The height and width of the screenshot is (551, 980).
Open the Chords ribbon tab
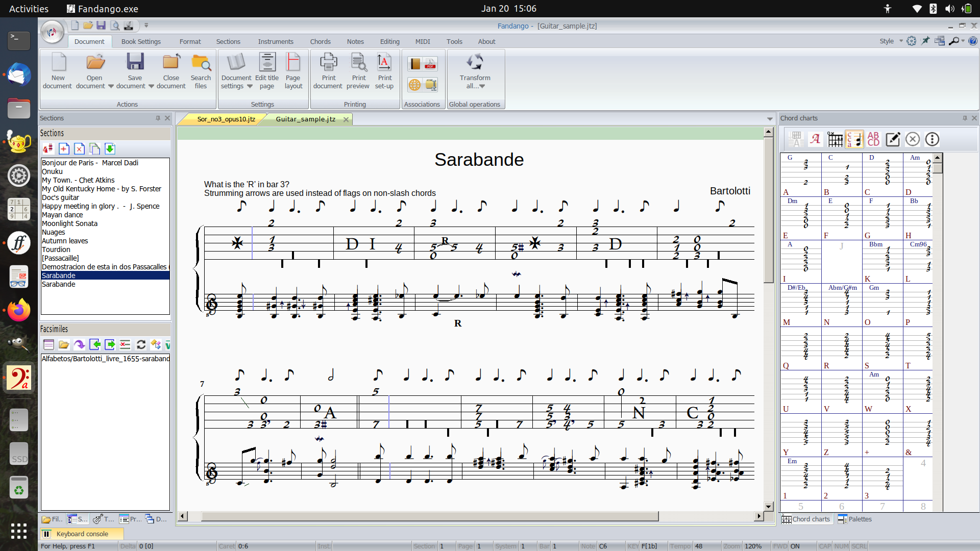click(320, 42)
